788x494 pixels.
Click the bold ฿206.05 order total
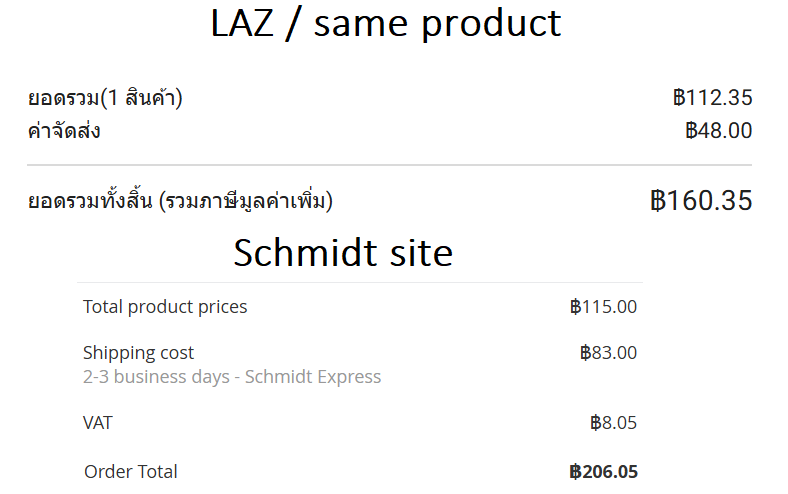click(603, 472)
